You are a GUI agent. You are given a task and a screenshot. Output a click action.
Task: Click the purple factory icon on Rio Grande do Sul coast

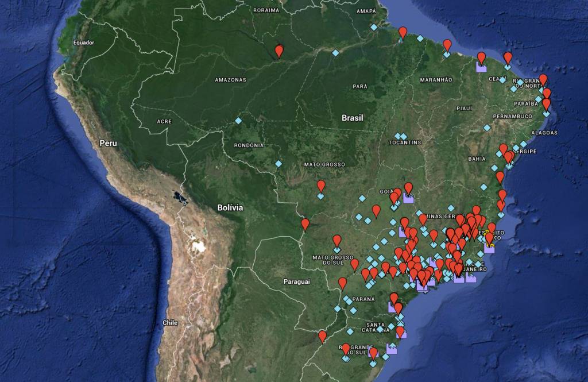coord(392,349)
